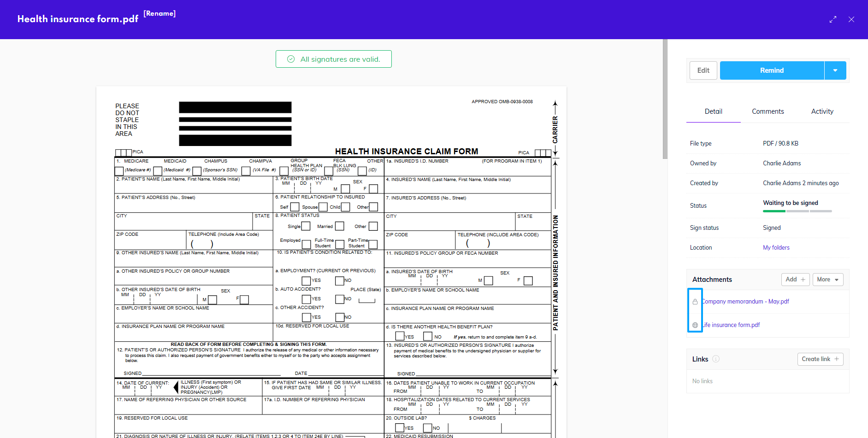This screenshot has height=438, width=868.
Task: Expand the document to full screen
Action: click(x=833, y=19)
